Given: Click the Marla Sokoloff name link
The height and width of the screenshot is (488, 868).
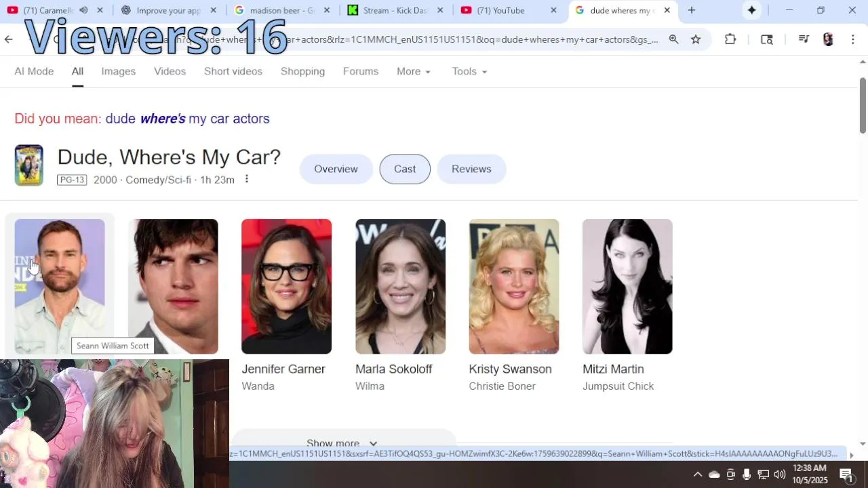Looking at the screenshot, I should [x=393, y=369].
